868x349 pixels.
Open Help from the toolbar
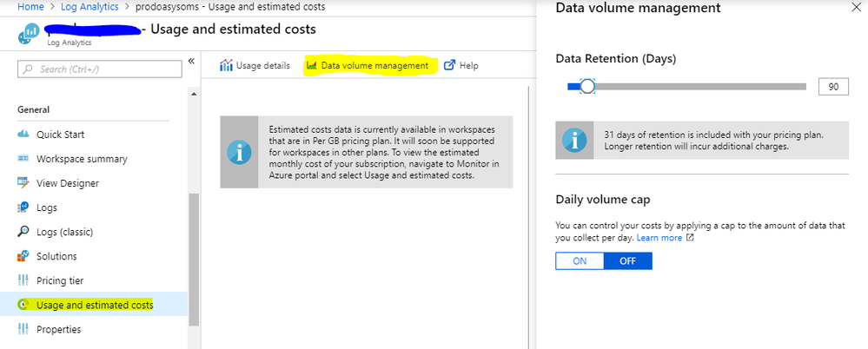coord(461,65)
